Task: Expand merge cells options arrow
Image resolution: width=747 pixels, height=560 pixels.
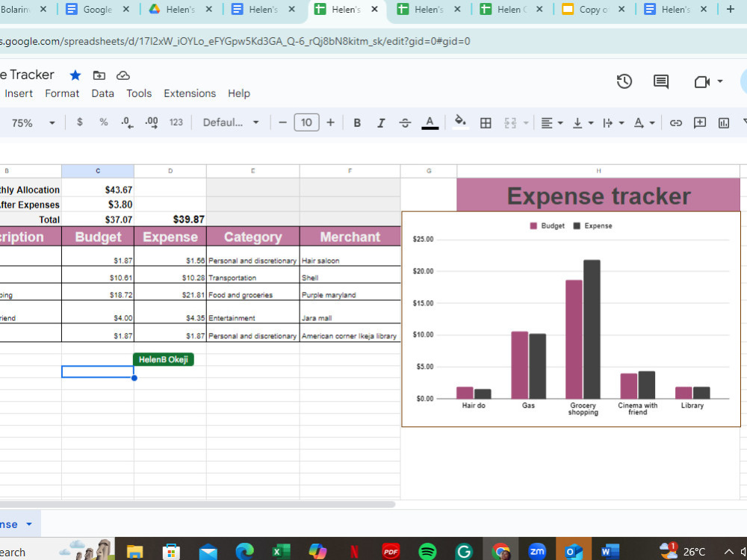Action: coord(526,123)
